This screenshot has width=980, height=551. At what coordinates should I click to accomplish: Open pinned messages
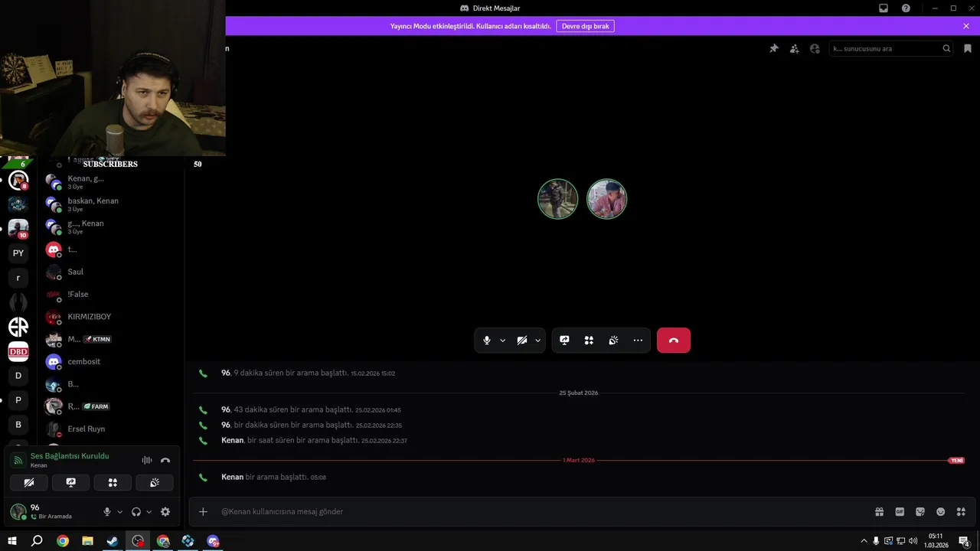point(774,48)
